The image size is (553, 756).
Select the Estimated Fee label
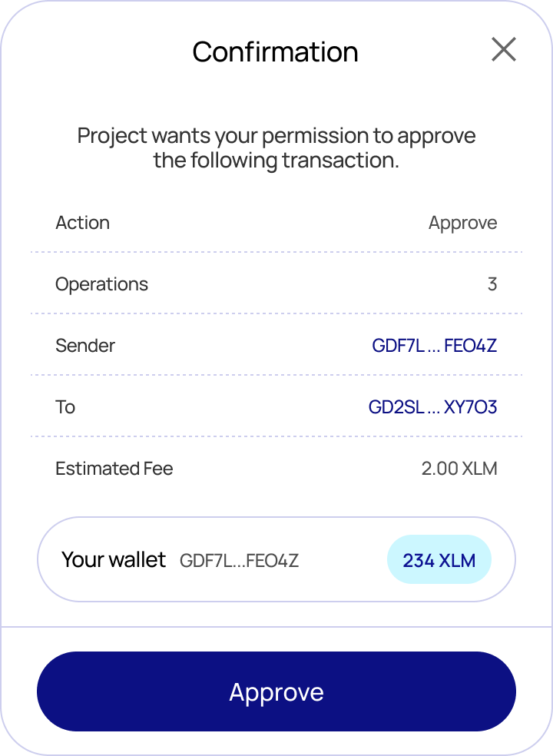pos(114,469)
